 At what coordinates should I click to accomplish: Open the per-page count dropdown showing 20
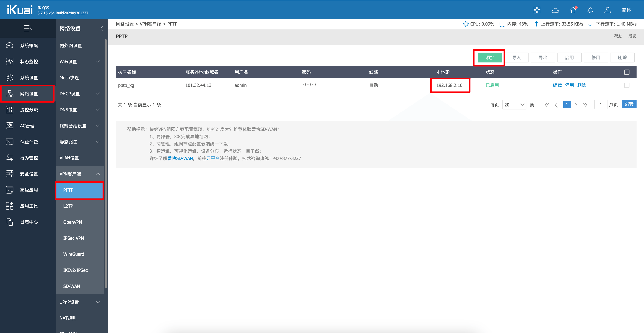(514, 105)
